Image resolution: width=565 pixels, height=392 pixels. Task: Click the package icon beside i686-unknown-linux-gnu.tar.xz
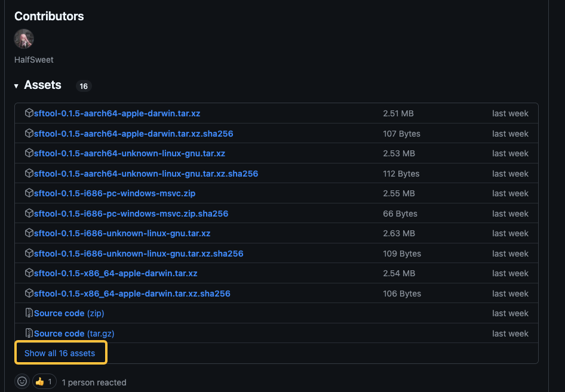point(29,233)
